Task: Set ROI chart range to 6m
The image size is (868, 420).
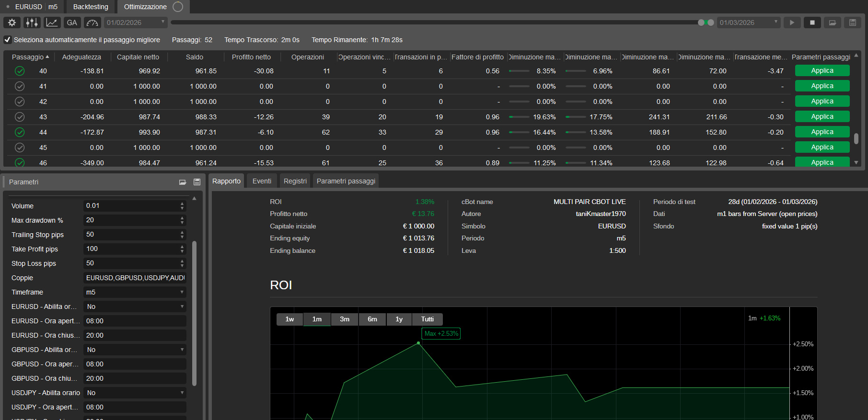Action: coord(372,319)
